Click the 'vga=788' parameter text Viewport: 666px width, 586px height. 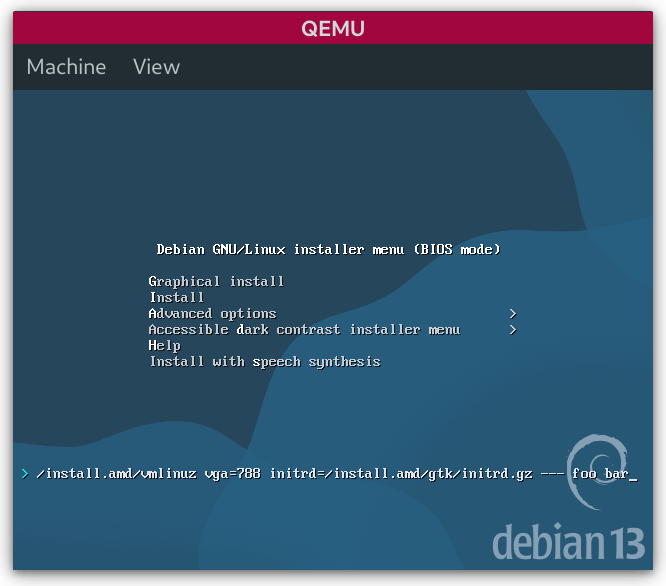(x=233, y=473)
